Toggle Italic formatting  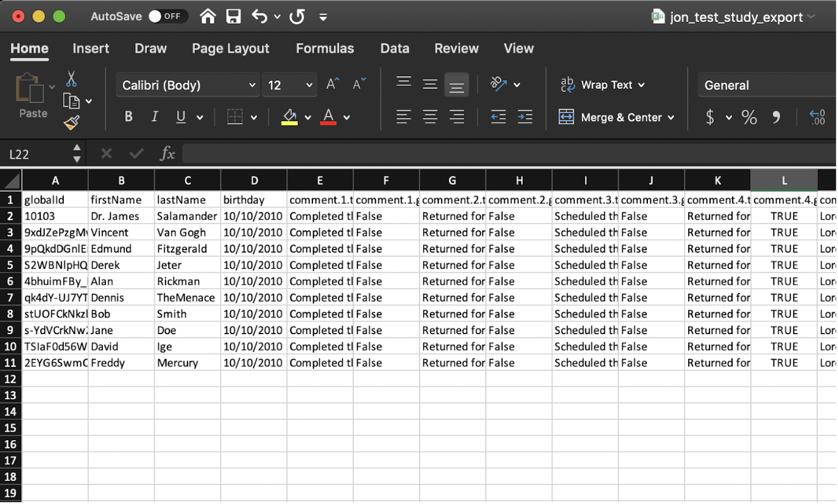click(x=155, y=117)
